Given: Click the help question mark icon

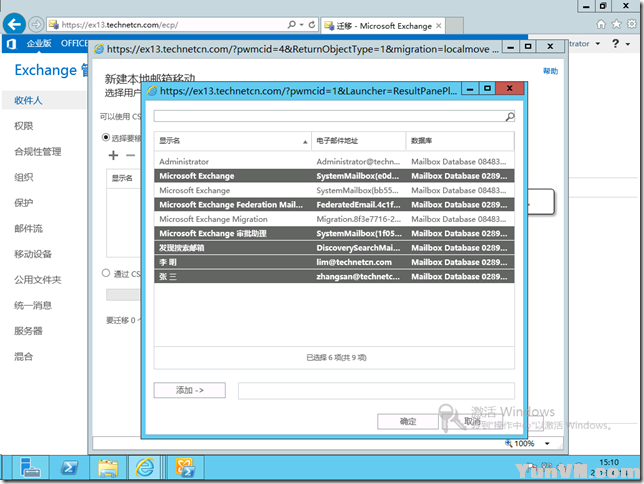Looking at the screenshot, I should coord(615,43).
